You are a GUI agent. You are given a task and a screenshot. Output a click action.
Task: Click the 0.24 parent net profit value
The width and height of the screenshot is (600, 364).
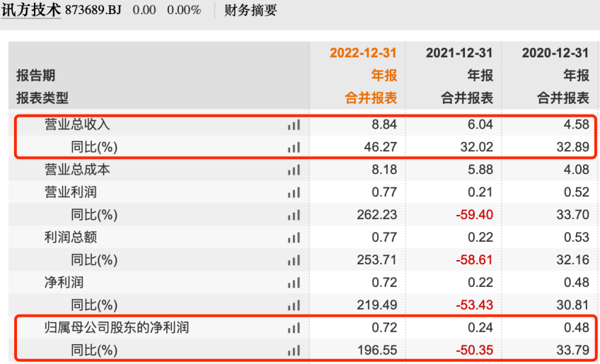point(480,328)
